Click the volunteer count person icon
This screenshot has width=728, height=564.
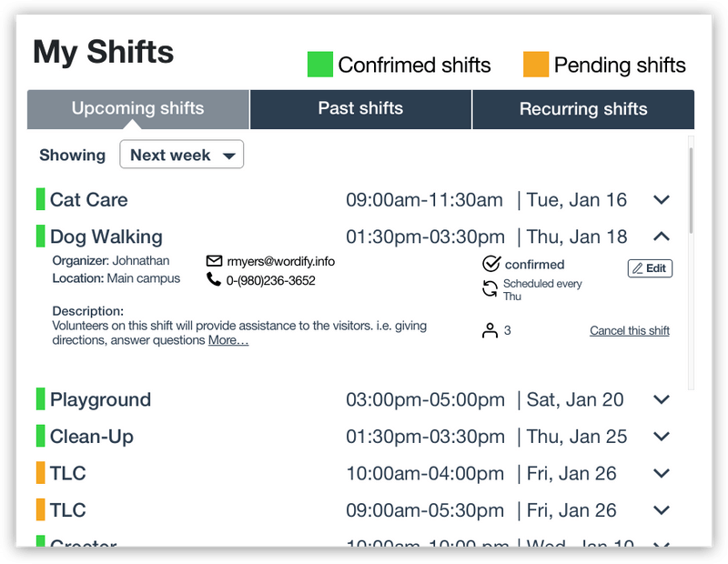(x=490, y=330)
